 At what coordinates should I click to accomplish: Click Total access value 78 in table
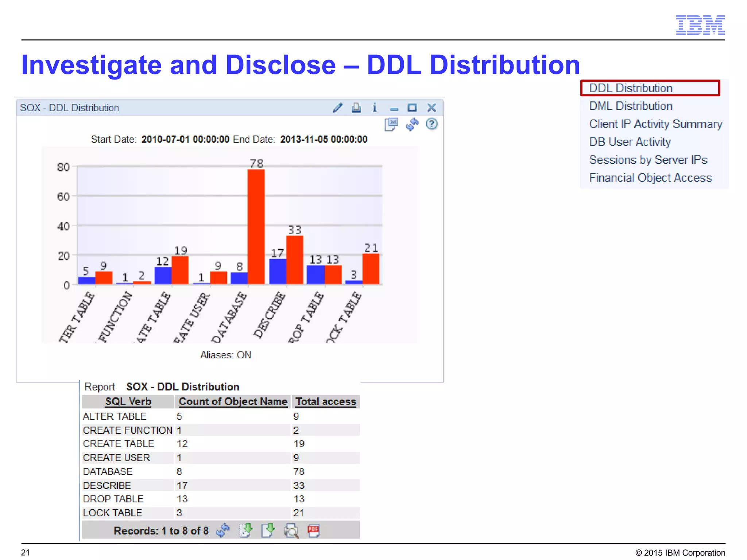pyautogui.click(x=299, y=471)
